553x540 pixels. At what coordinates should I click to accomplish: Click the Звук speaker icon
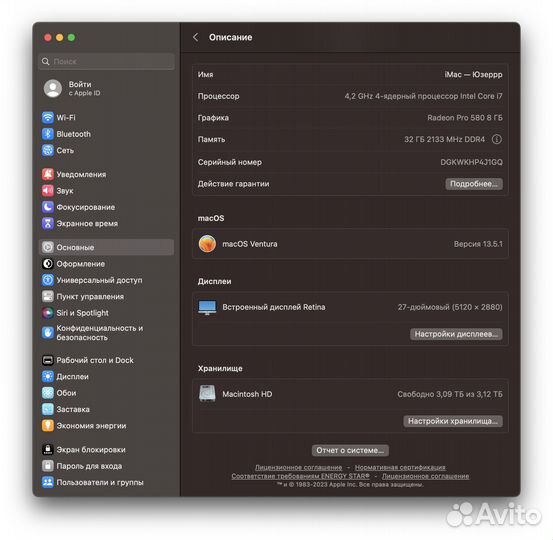(x=48, y=191)
